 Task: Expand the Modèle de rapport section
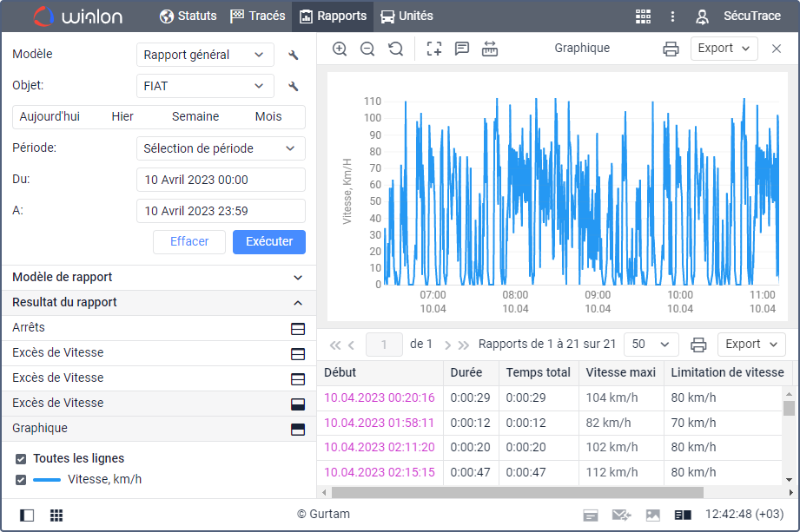pos(298,278)
